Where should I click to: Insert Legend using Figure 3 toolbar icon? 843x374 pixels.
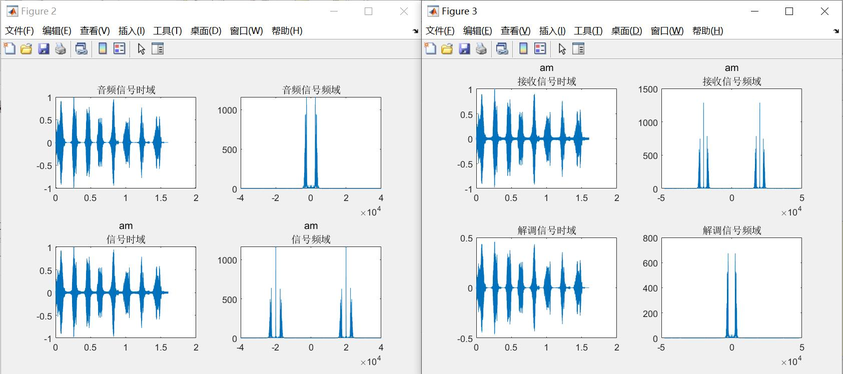coord(540,49)
